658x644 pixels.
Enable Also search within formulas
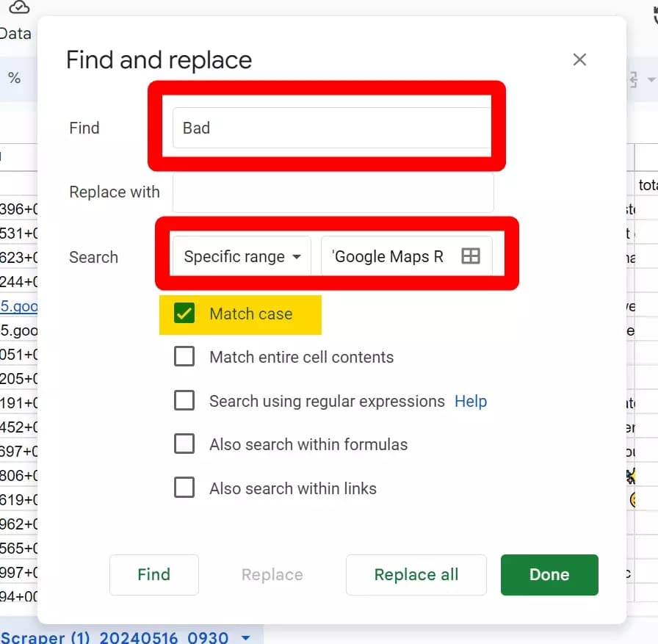[x=184, y=444]
